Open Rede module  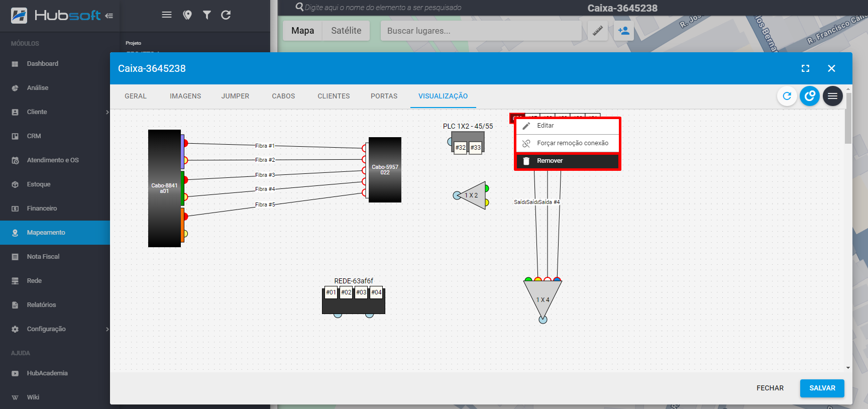(55, 281)
